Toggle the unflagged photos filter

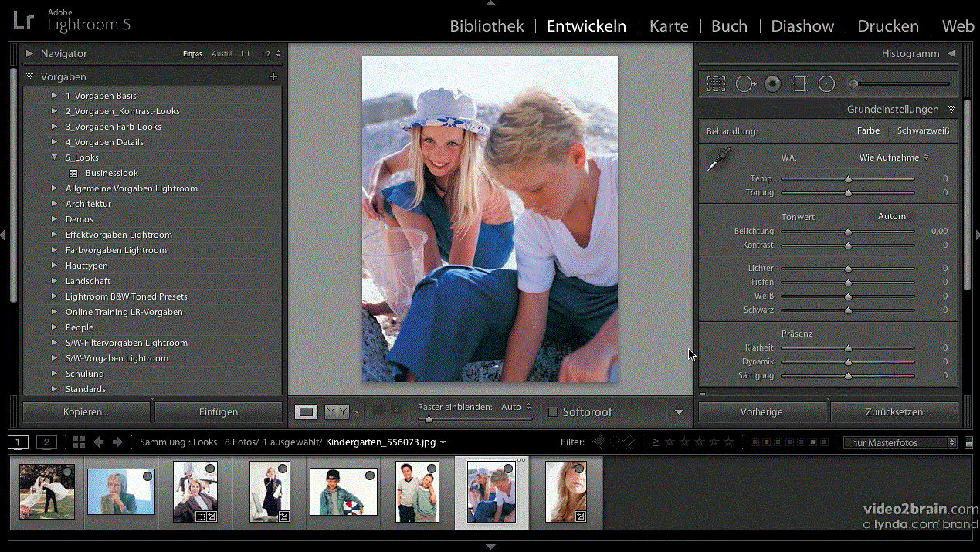(x=614, y=442)
